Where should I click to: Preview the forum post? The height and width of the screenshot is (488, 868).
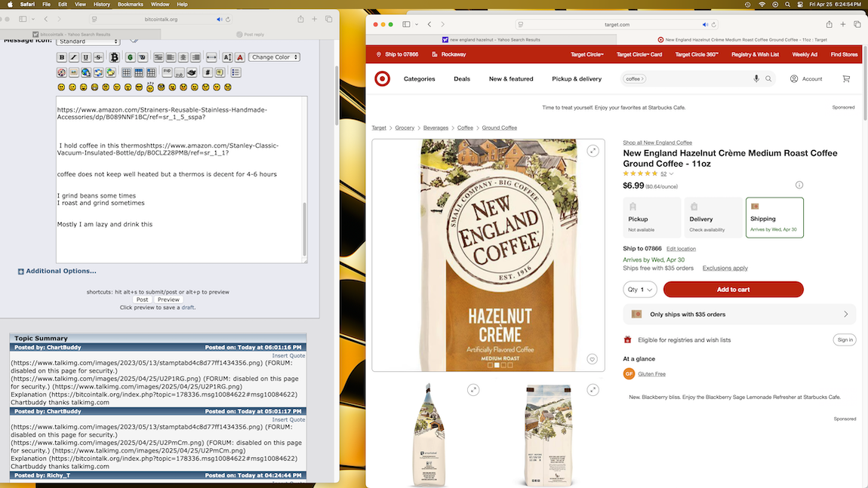click(168, 299)
